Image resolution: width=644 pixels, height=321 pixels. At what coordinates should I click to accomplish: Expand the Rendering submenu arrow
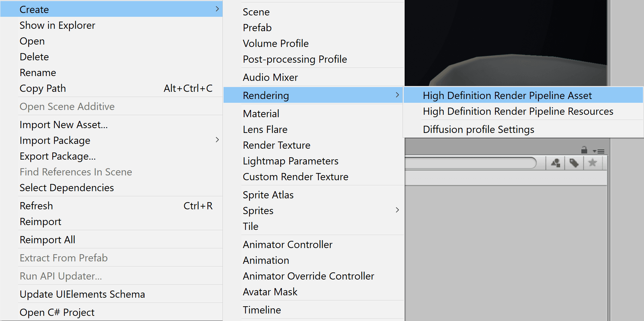pyautogui.click(x=397, y=95)
